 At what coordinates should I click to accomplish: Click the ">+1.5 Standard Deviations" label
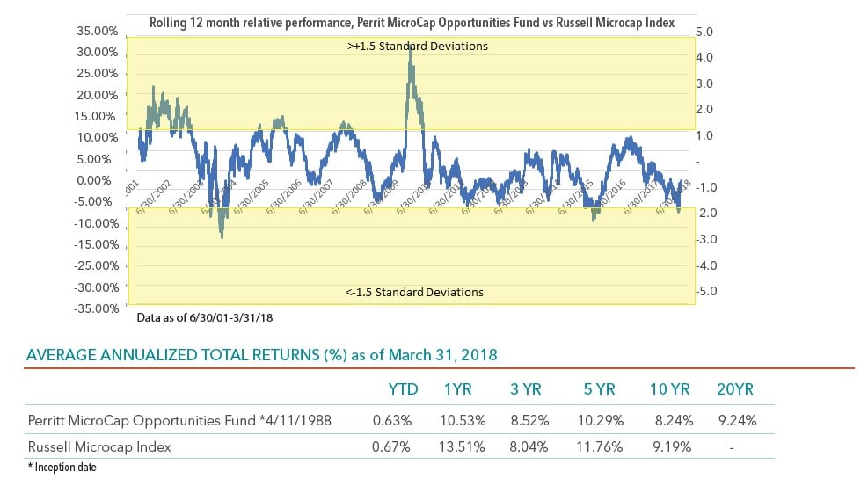coord(412,46)
